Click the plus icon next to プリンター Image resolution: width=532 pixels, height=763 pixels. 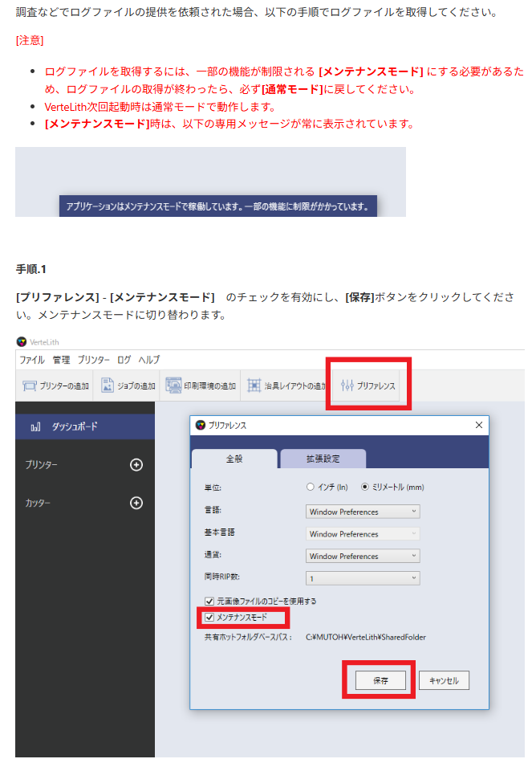136,465
